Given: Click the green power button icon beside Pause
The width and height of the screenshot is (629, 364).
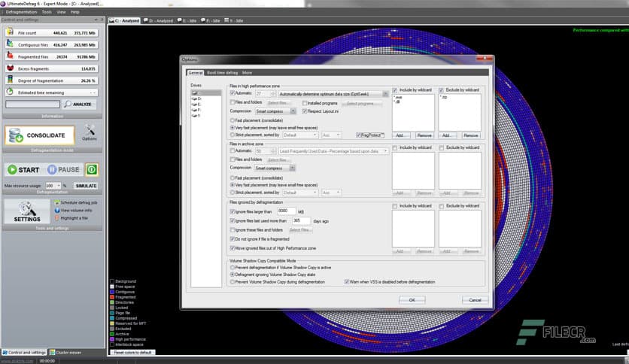Looking at the screenshot, I should coord(92,169).
